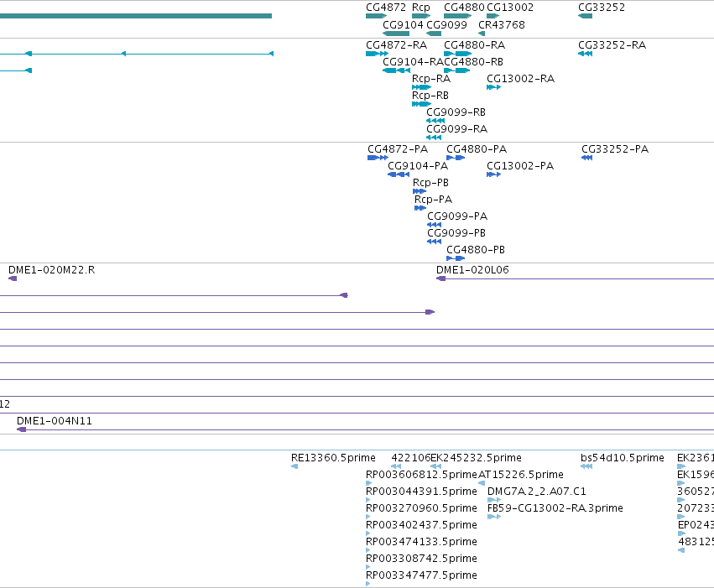This screenshot has width=714, height=588.
Task: Open protein CG33252-PA
Action: [615, 149]
